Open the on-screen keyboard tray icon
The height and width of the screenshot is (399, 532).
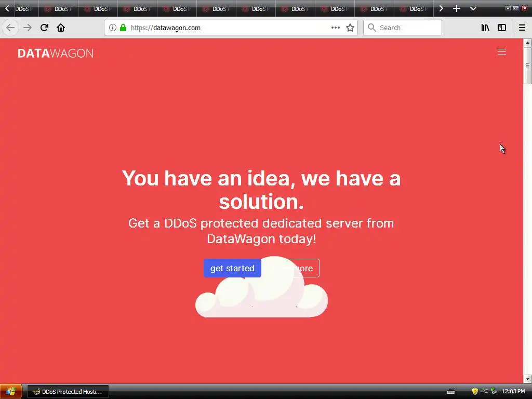click(451, 392)
